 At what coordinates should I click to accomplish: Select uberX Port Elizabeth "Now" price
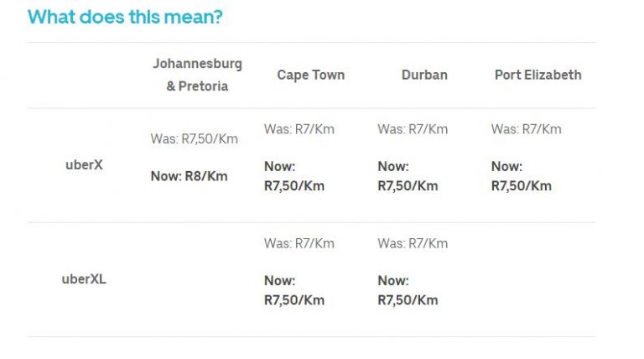521,176
